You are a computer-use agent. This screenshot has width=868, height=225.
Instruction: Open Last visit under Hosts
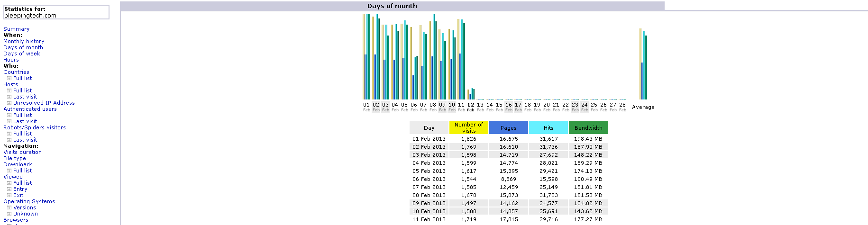[25, 97]
